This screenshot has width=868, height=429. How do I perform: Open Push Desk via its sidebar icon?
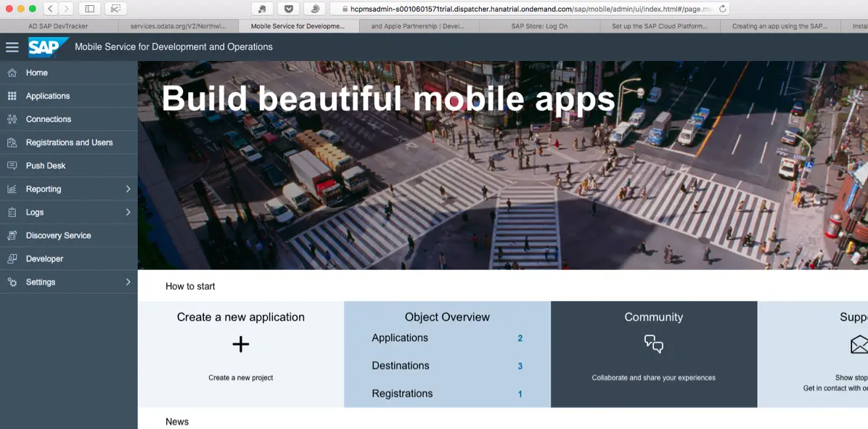(x=12, y=166)
